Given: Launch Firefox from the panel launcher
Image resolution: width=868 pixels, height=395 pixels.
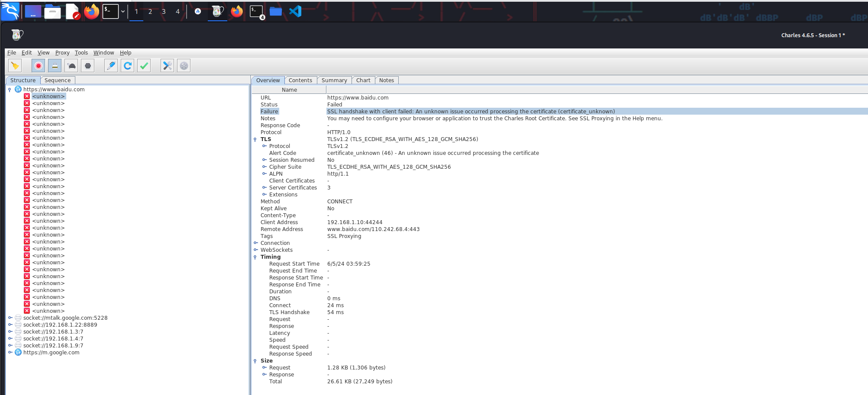Looking at the screenshot, I should 91,11.
